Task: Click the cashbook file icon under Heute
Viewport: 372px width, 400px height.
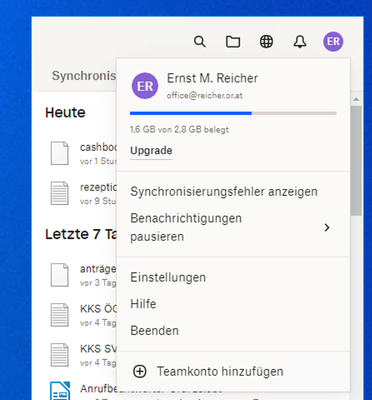Action: click(60, 153)
